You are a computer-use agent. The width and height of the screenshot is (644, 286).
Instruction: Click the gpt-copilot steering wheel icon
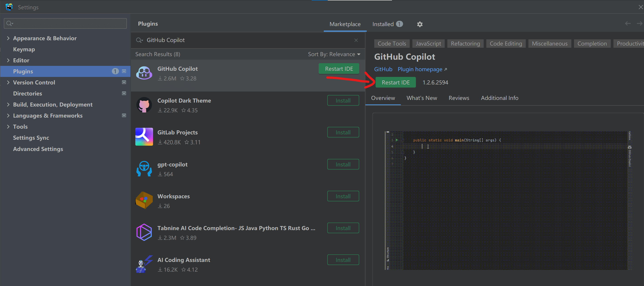click(144, 169)
